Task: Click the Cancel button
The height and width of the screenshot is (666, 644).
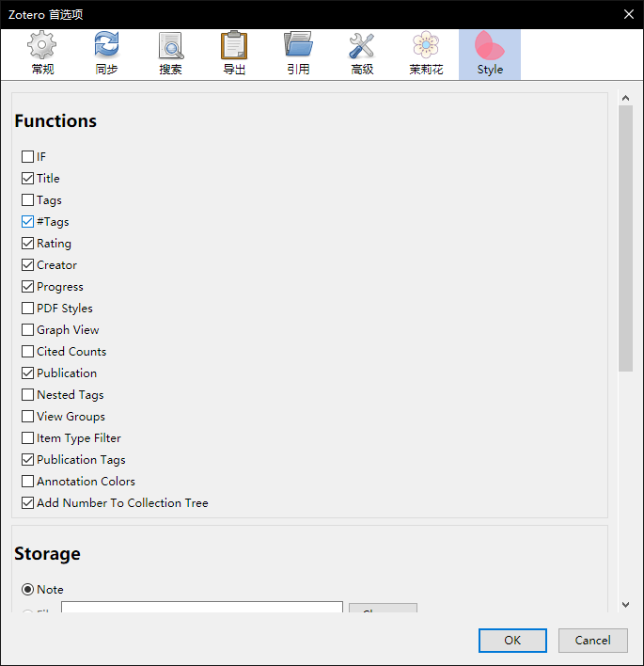Action: (592, 640)
